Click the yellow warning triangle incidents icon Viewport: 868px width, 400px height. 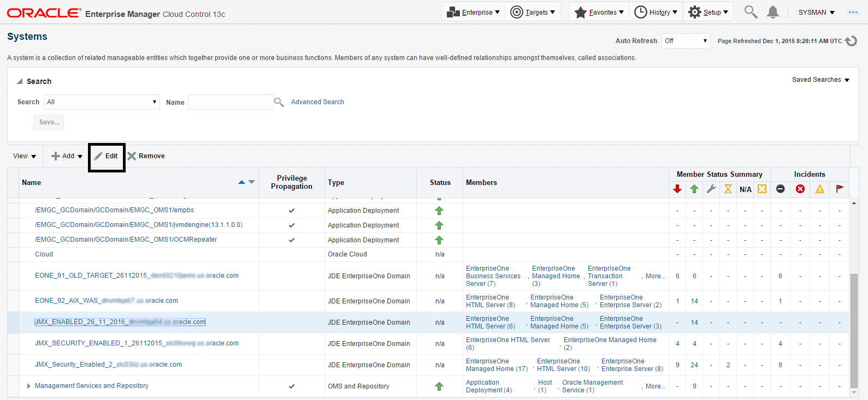point(820,189)
